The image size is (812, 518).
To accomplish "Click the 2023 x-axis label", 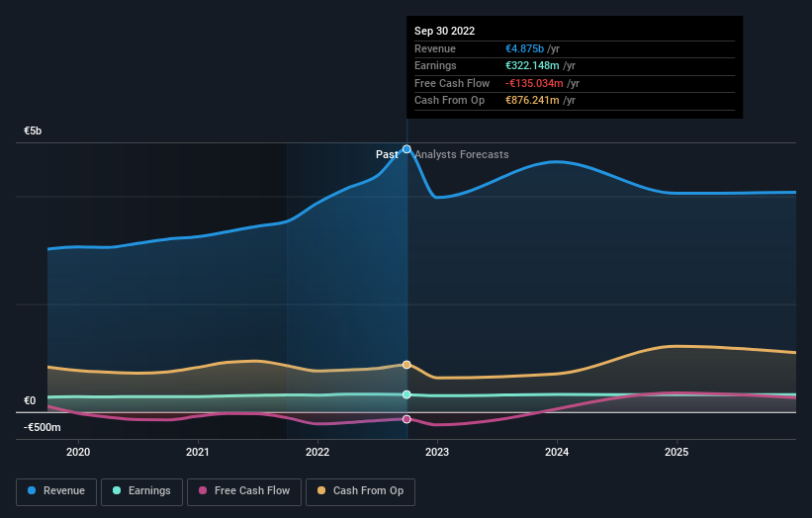I will [x=437, y=453].
